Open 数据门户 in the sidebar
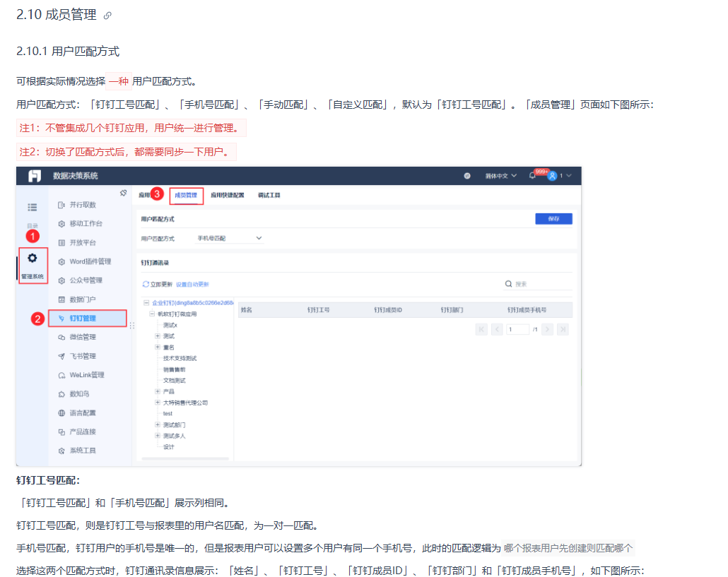 [x=83, y=299]
